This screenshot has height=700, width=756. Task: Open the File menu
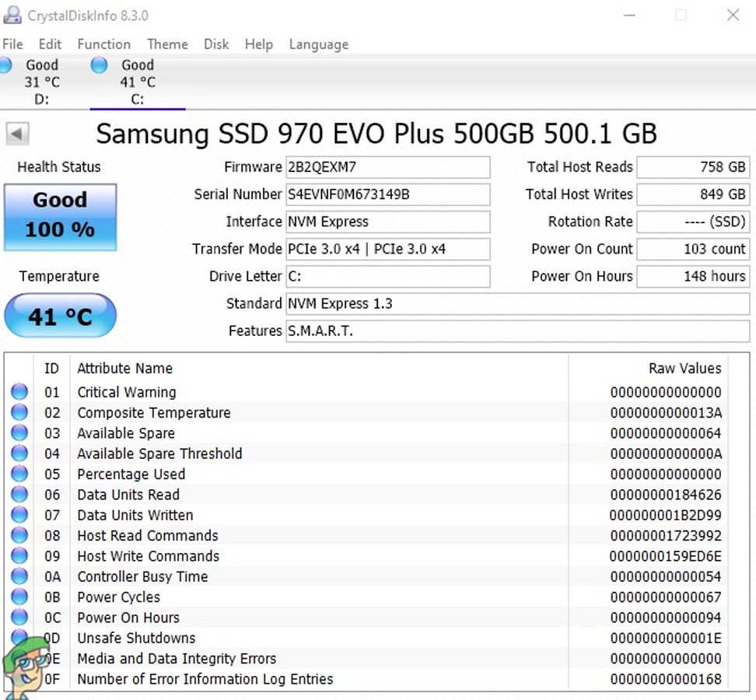pos(13,44)
